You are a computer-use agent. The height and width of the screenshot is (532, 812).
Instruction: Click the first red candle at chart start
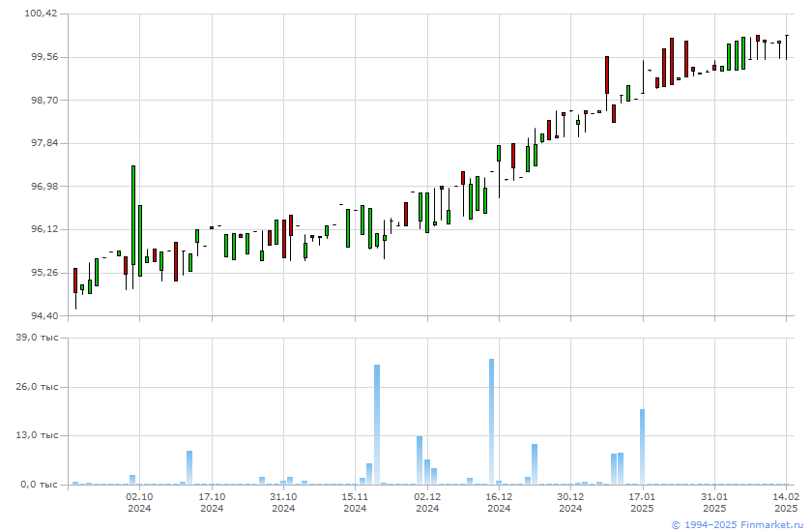click(75, 281)
